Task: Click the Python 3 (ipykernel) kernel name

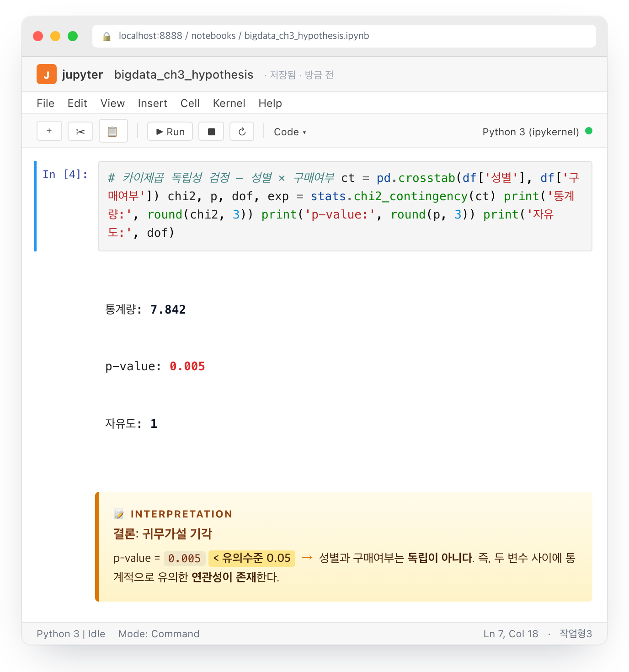Action: (x=531, y=132)
